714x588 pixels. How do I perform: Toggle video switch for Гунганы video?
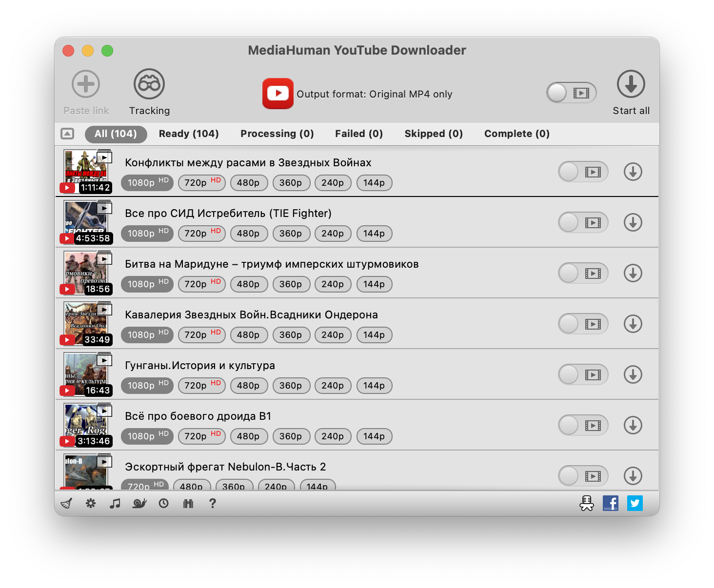pyautogui.click(x=583, y=374)
